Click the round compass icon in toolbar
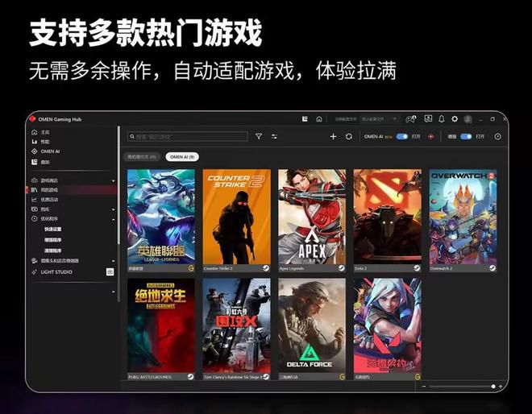Image resolution: width=532 pixels, height=414 pixels. point(497,136)
